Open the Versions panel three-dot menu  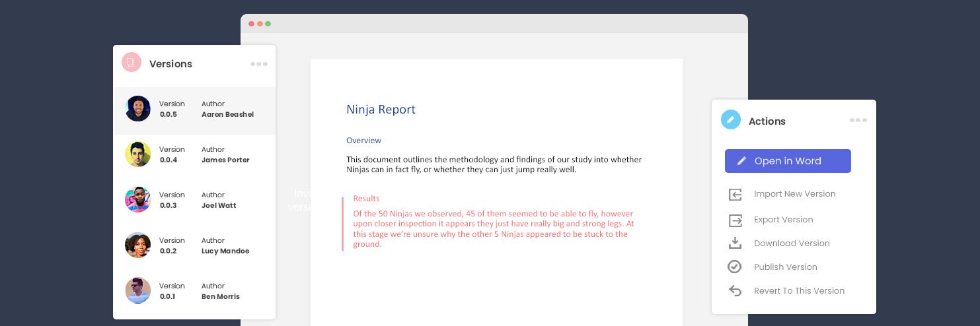(259, 64)
